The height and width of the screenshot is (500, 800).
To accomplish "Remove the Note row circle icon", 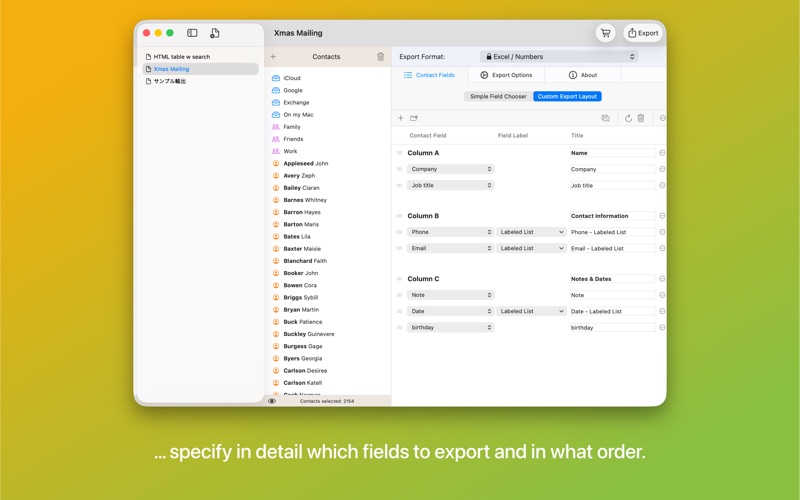I will coord(662,295).
